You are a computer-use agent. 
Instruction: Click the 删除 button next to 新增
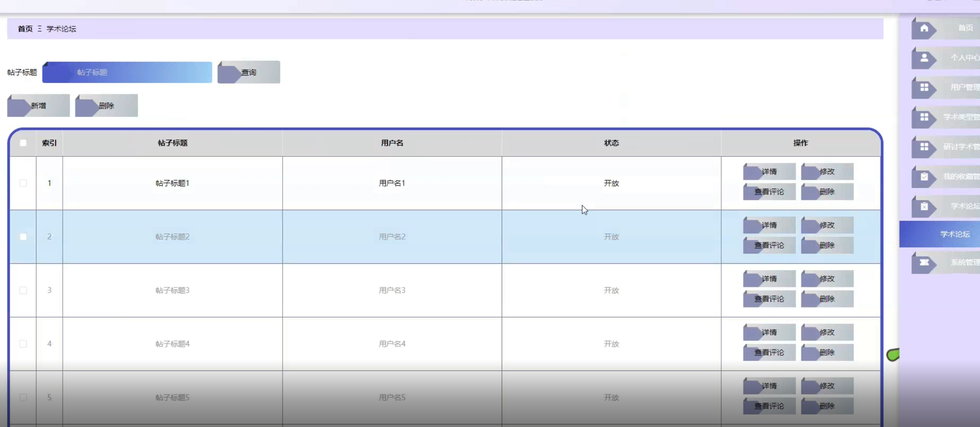(x=106, y=106)
